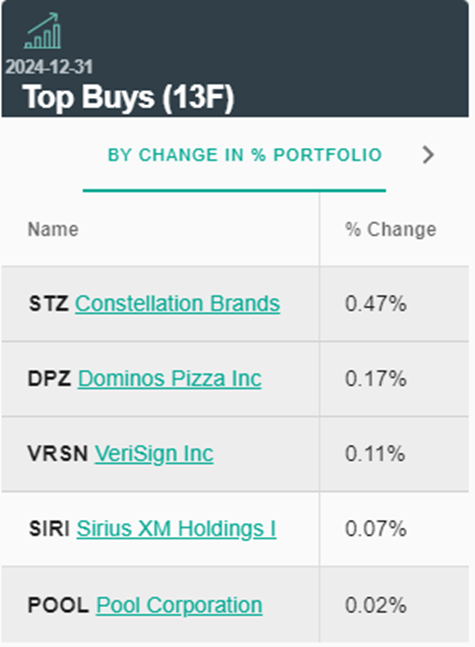The image size is (475, 647).
Task: Select the By Change in % Portfolio tab
Action: pyautogui.click(x=245, y=155)
